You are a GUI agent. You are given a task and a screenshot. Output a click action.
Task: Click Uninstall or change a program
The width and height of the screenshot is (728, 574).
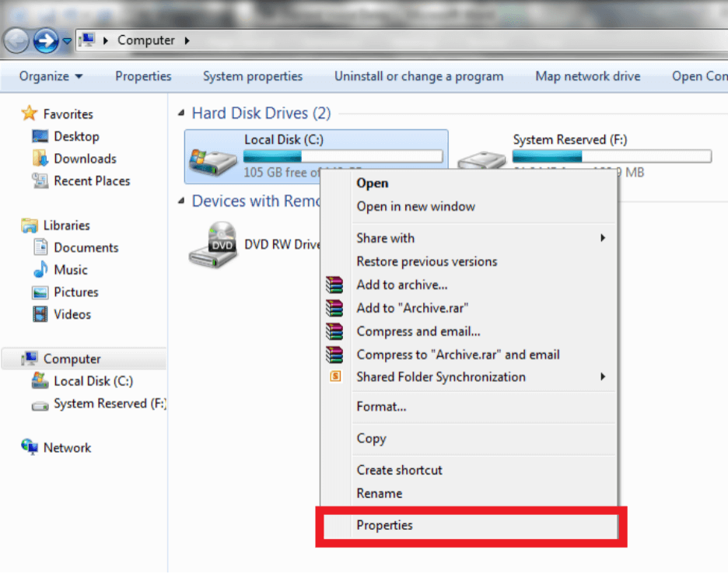click(418, 76)
